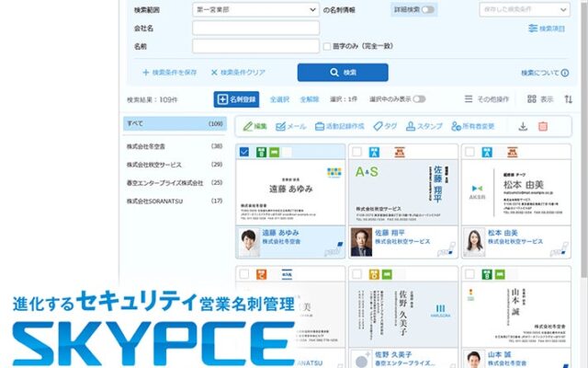
Task: Check the 苗字のみ（完全一致） checkbox
Action: pos(327,46)
